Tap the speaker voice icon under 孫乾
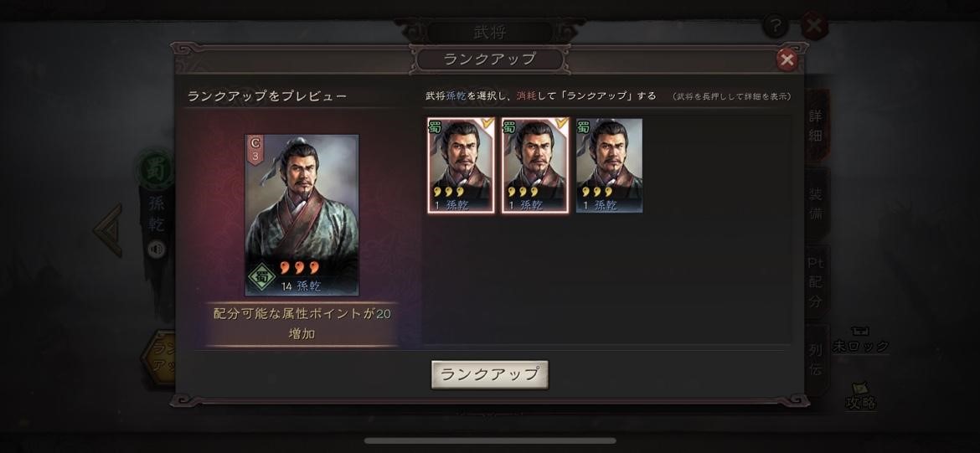Screen dimensions: 980x453 tap(157, 250)
